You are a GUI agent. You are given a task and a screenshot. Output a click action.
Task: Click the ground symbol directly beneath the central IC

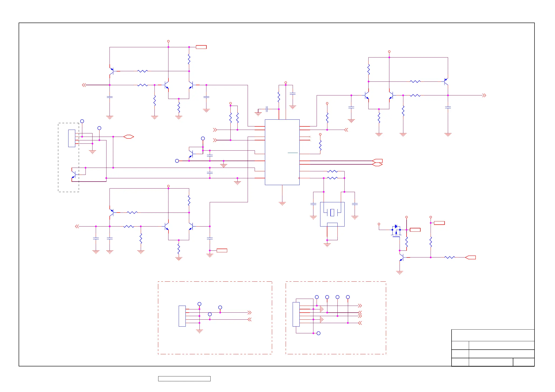pos(282,203)
